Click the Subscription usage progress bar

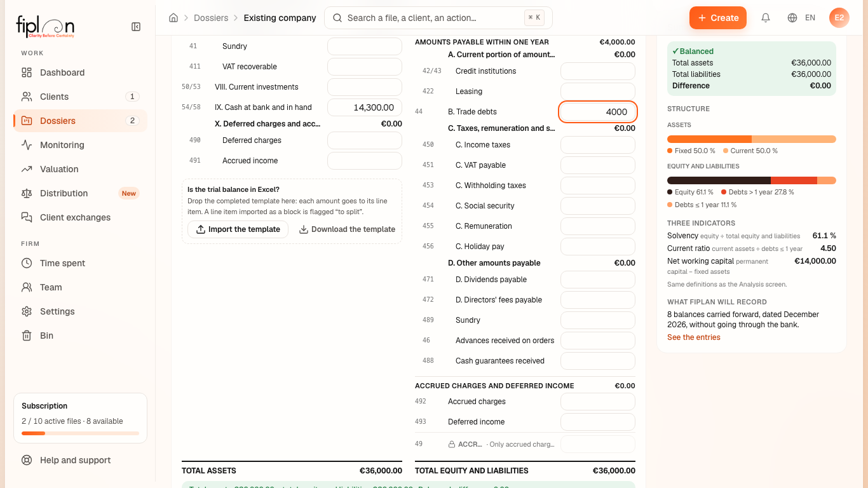80,433
